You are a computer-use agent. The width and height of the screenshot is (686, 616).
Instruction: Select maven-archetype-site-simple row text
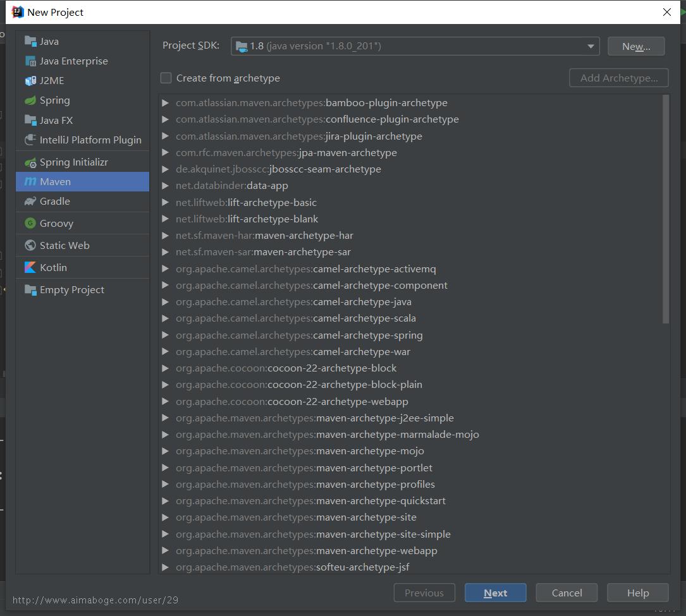tap(313, 534)
